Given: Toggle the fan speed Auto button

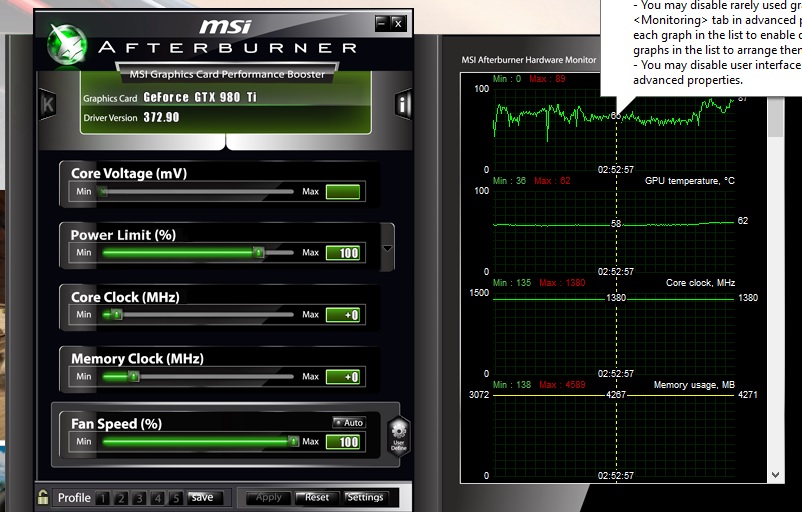Looking at the screenshot, I should click(348, 423).
